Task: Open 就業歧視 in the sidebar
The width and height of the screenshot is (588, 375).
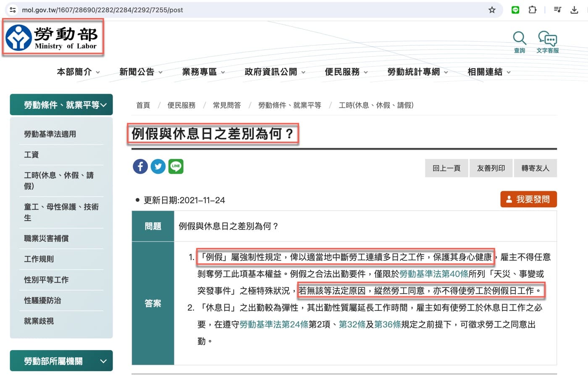Action: pyautogui.click(x=39, y=321)
